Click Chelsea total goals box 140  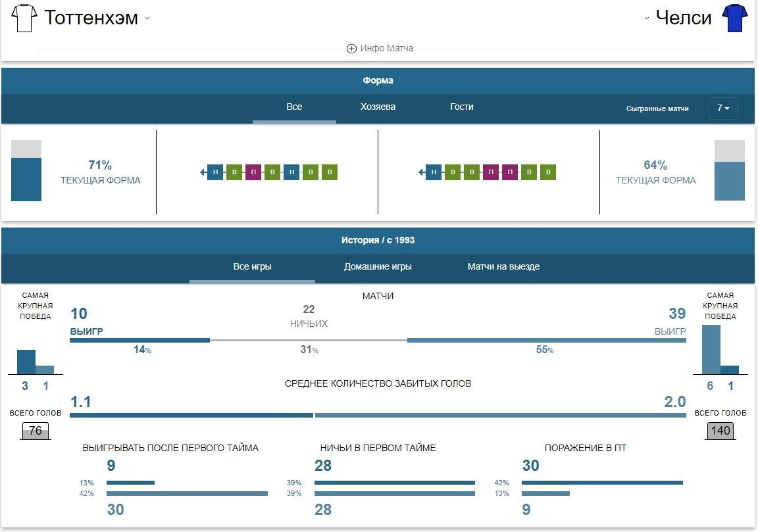click(x=720, y=431)
